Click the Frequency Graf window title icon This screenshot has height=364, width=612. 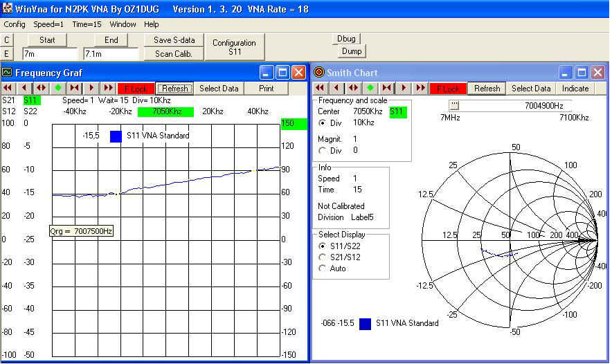pyautogui.click(x=7, y=73)
